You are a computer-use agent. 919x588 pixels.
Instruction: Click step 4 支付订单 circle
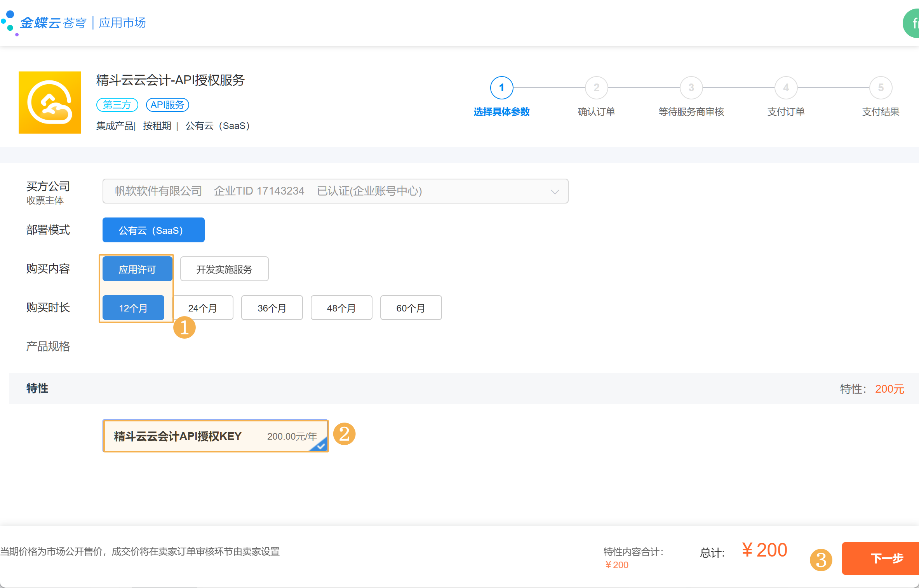[786, 88]
